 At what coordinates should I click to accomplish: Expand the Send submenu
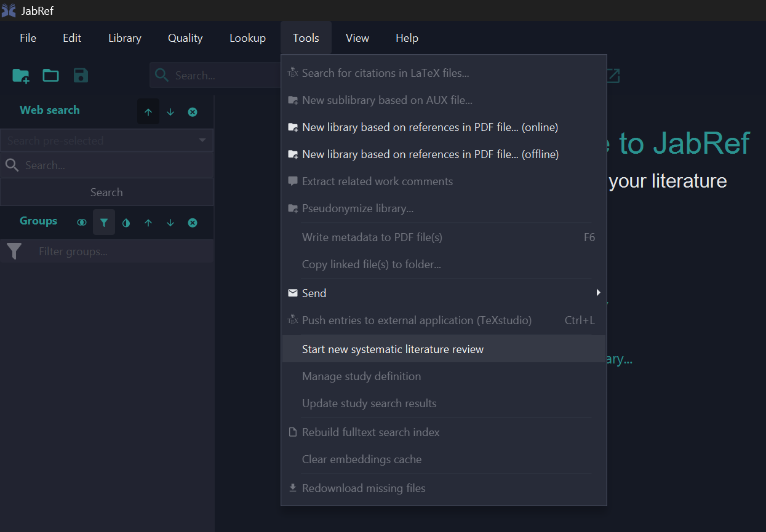tap(444, 293)
